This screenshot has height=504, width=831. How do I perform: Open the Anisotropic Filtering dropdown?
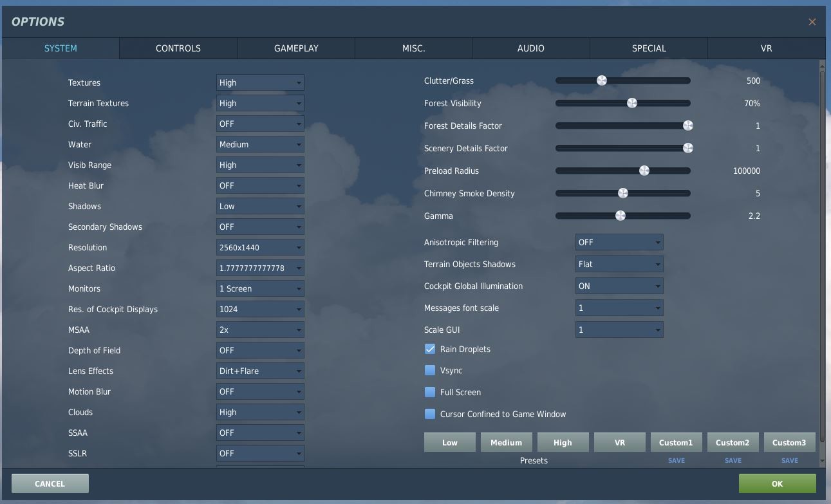619,242
